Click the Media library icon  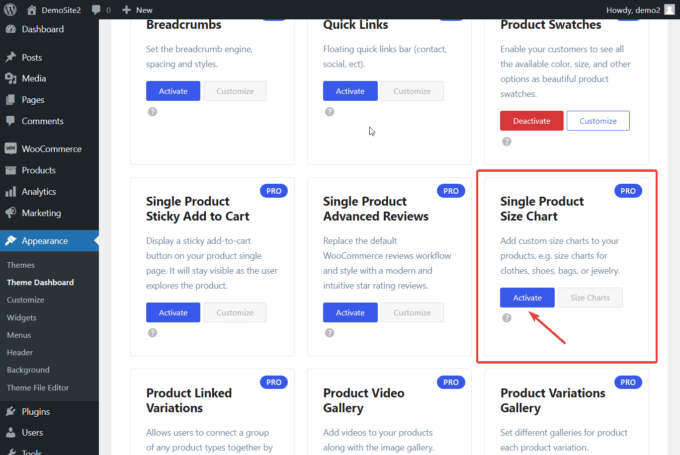point(11,79)
